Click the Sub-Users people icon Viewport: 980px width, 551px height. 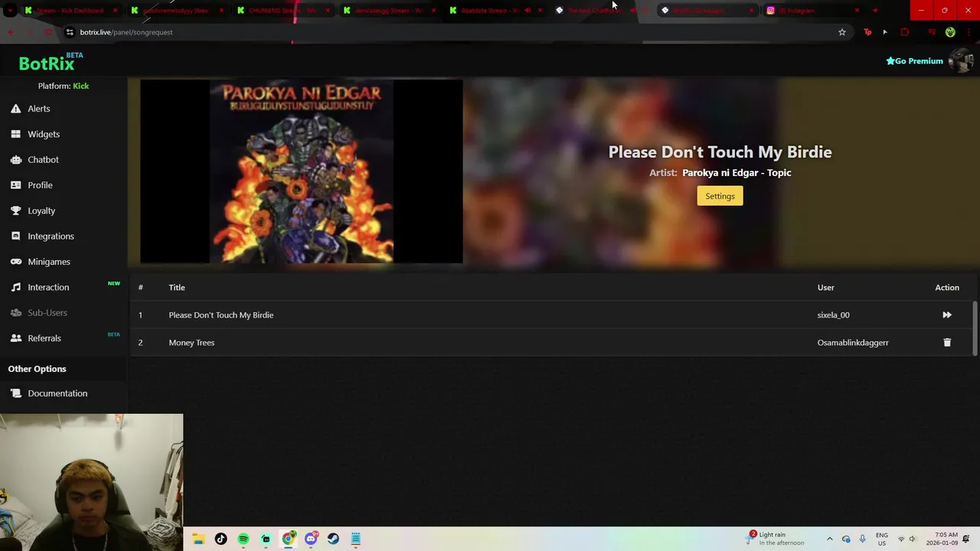pyautogui.click(x=15, y=312)
